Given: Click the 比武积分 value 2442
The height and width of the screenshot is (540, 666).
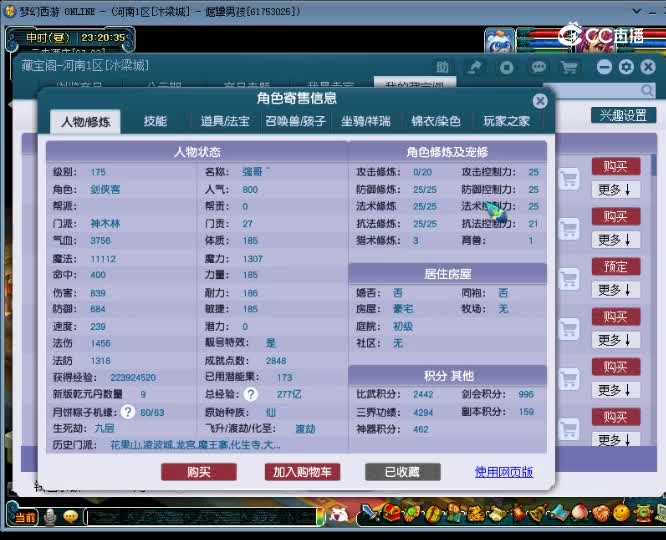Looking at the screenshot, I should coord(423,394).
